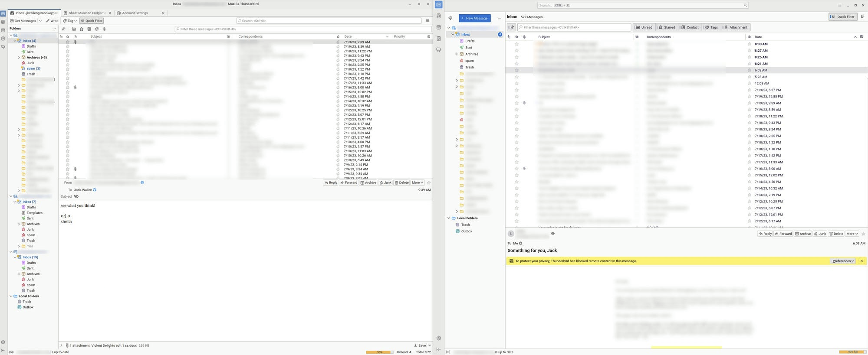Open Tasks in left window's spaces bar
This screenshot has width=868, height=355.
3,38
